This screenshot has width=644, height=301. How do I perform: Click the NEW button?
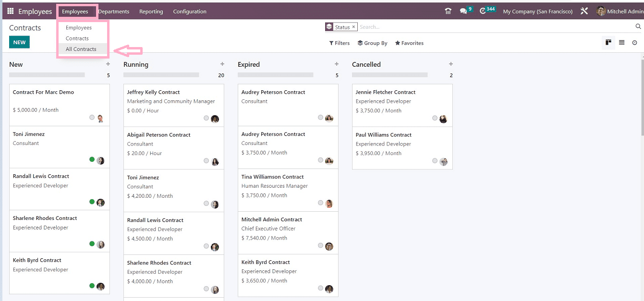tap(19, 42)
